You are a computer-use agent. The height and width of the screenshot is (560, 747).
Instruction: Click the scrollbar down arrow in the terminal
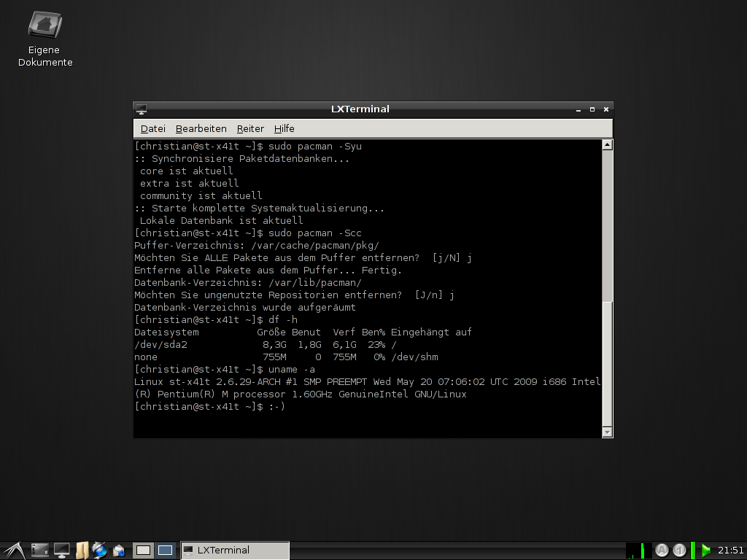pos(606,432)
